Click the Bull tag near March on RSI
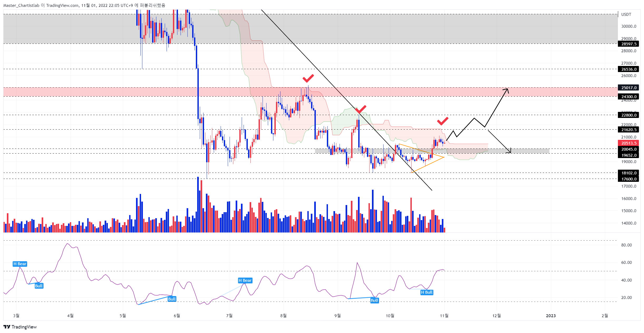This screenshot has width=644, height=333. 39,286
